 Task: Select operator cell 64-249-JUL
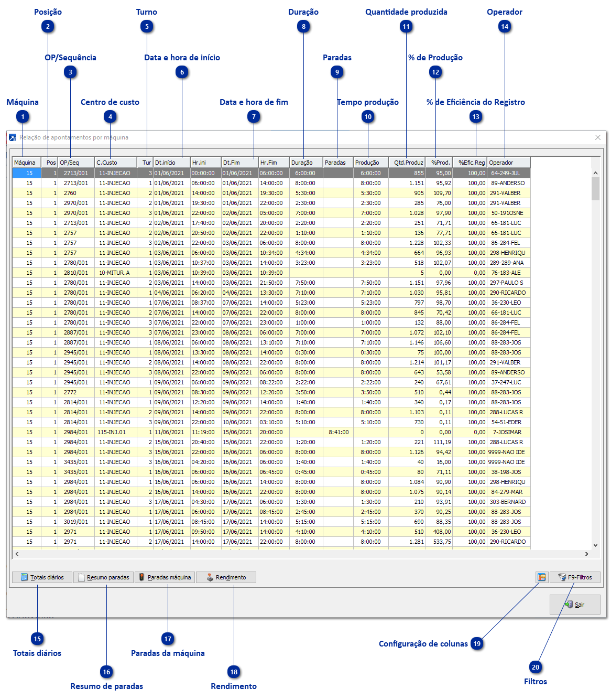[509, 173]
